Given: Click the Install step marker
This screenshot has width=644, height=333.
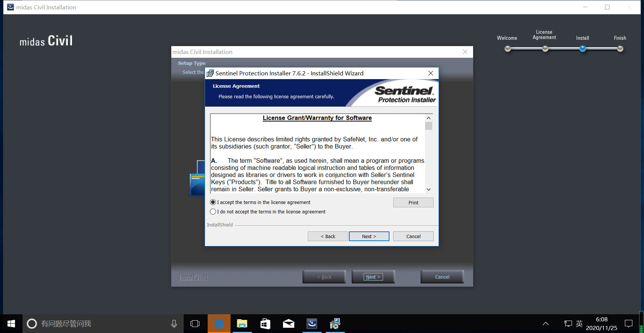Looking at the screenshot, I should 583,48.
